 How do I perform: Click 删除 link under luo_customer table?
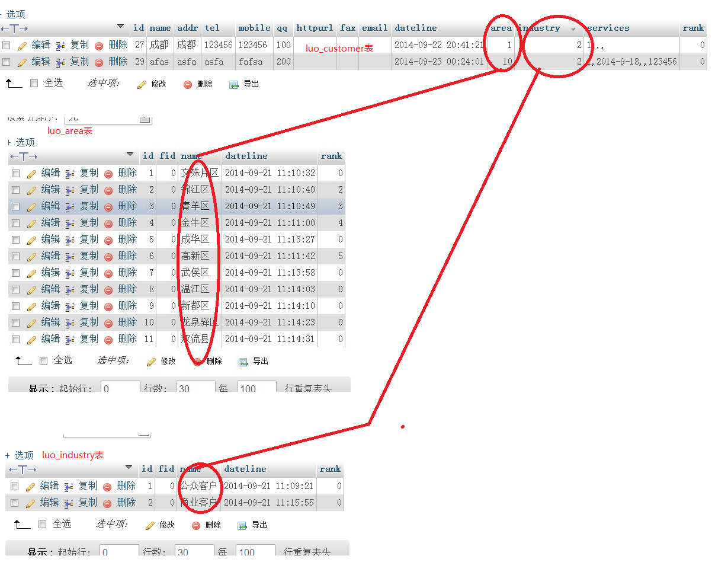click(x=205, y=84)
